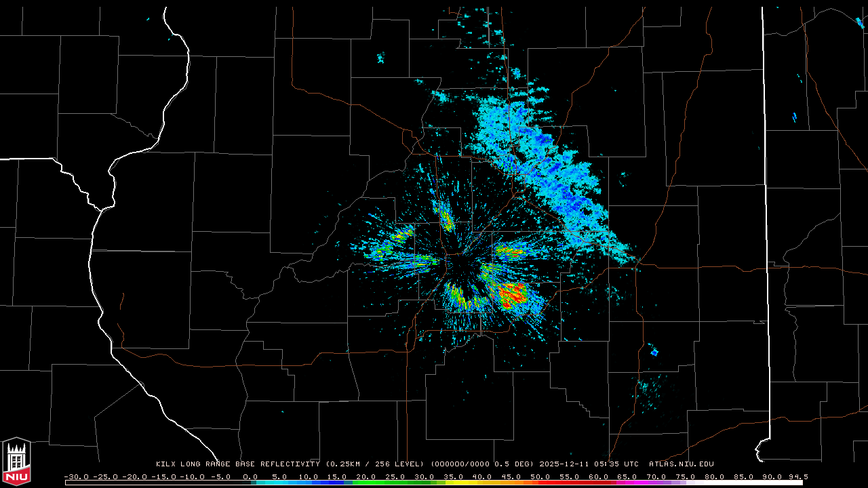This screenshot has width=868, height=488.
Task: Click the cyan echo cluster near the top edge
Action: (x=475, y=27)
